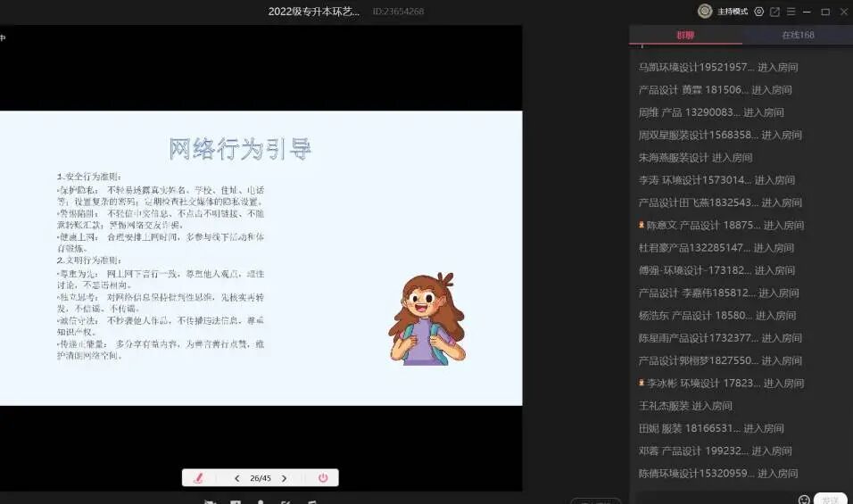Select chat row 朱海燕服装设计 进入房间
Image resolution: width=853 pixels, height=504 pixels.
[x=695, y=158]
